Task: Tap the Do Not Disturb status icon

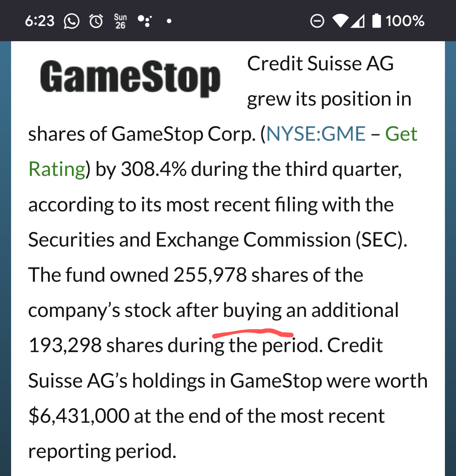Action: (x=318, y=21)
